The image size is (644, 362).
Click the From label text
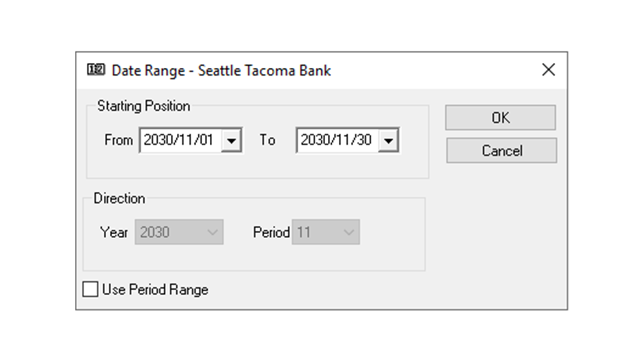(118, 140)
